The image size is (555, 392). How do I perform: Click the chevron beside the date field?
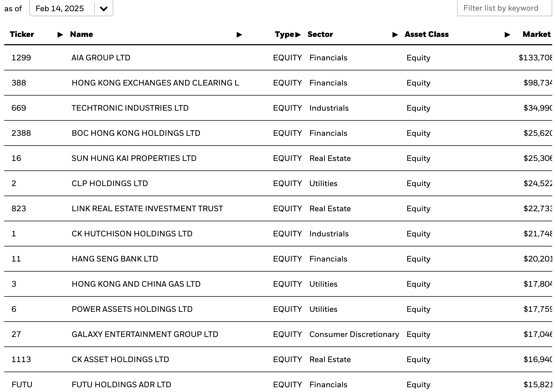click(x=103, y=8)
